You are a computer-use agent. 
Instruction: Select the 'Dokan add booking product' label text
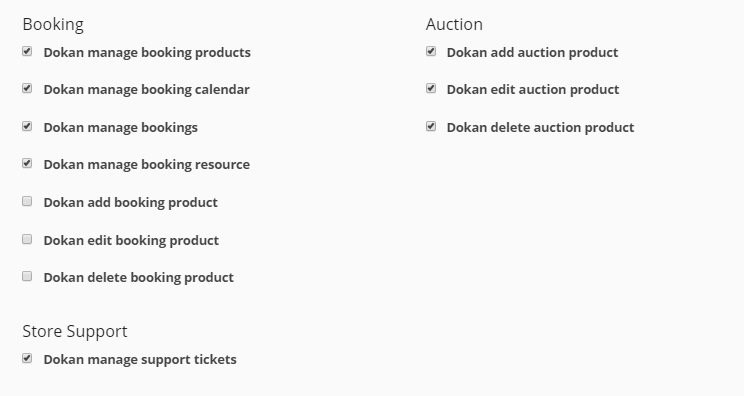130,202
